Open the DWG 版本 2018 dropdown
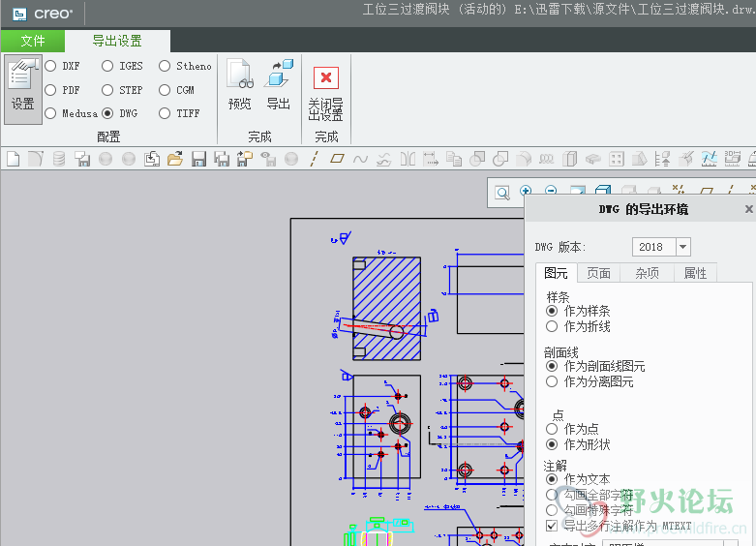The width and height of the screenshot is (756, 546). click(682, 247)
